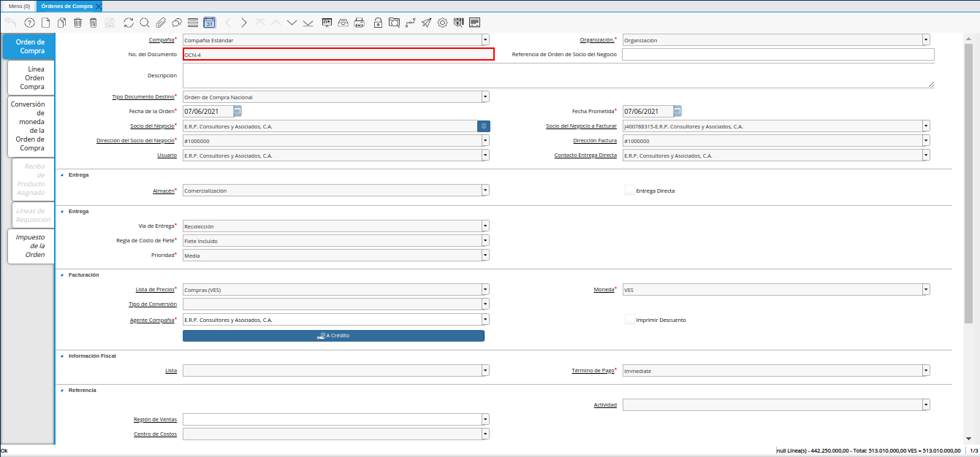Screen dimensions: 980x457
Task: Click the padlock icon in toolbar
Action: tap(378, 23)
